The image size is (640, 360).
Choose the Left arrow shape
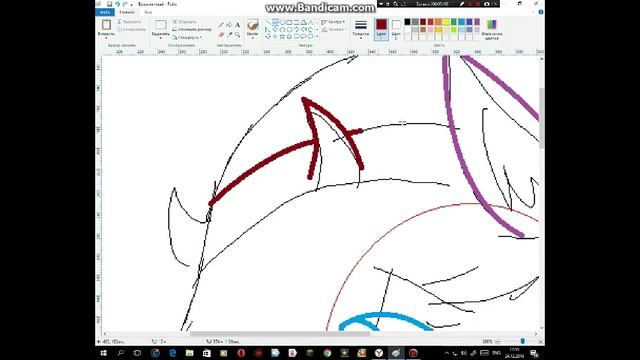(x=303, y=30)
